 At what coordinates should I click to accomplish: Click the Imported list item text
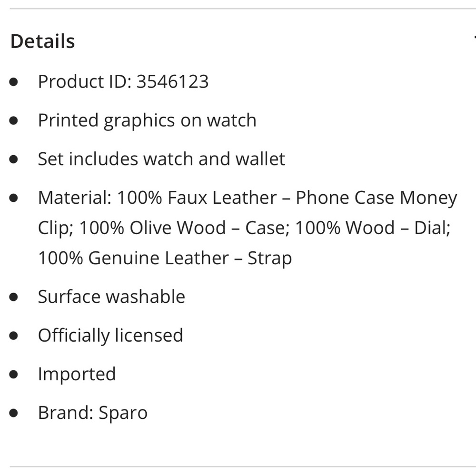pyautogui.click(x=77, y=374)
